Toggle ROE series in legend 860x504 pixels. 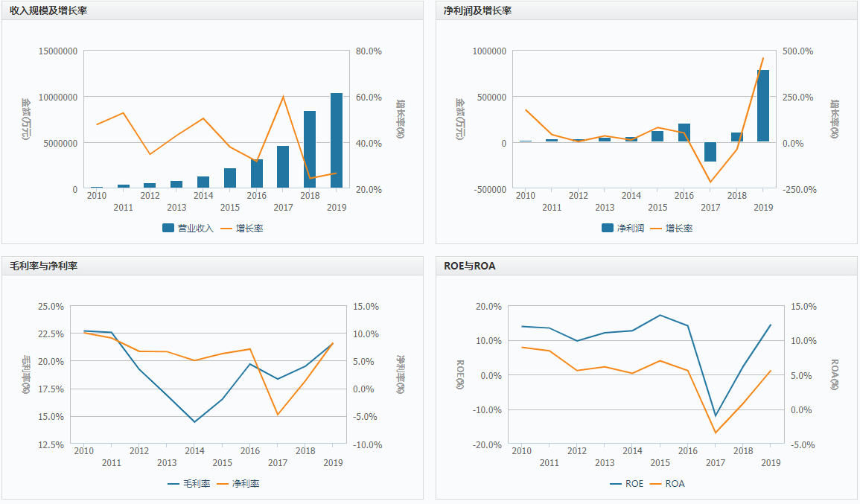click(626, 484)
